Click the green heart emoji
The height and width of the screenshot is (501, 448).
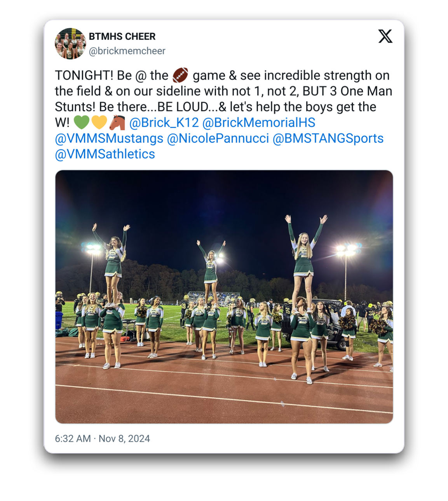coord(82,122)
